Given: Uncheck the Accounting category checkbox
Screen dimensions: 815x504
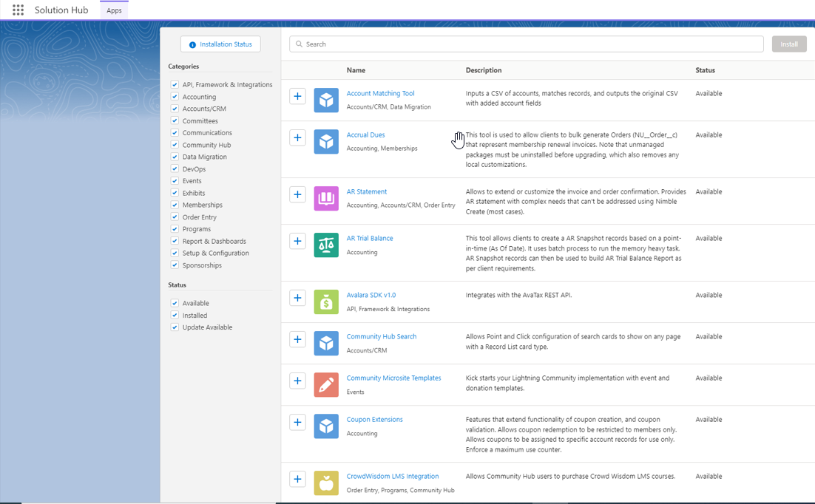Looking at the screenshot, I should (175, 97).
